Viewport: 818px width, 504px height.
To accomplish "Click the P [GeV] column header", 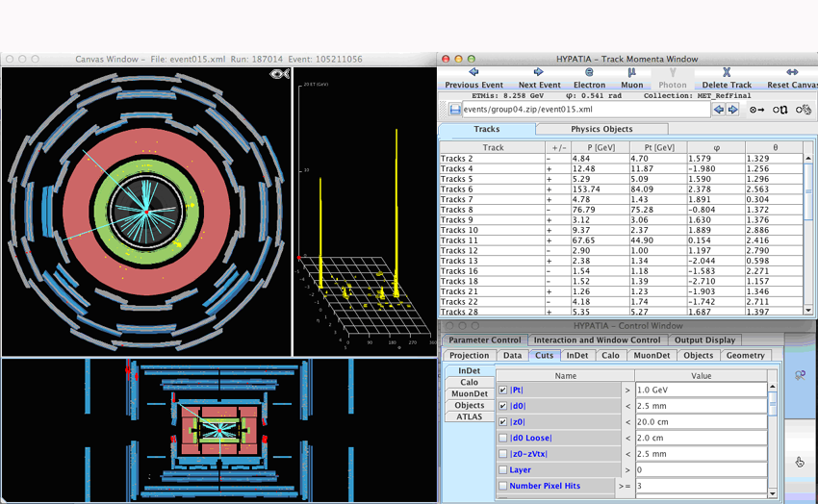I will (601, 147).
